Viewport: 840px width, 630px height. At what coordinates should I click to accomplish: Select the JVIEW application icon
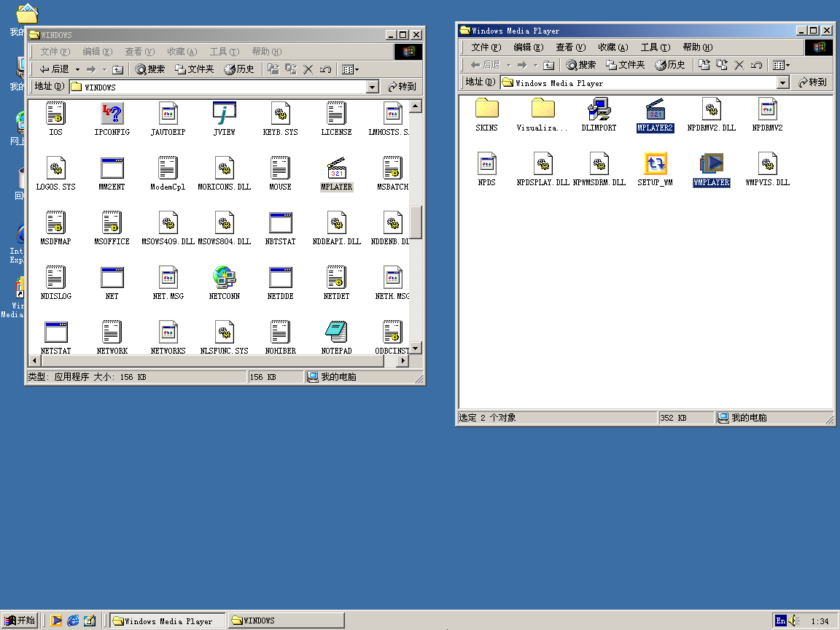[224, 115]
